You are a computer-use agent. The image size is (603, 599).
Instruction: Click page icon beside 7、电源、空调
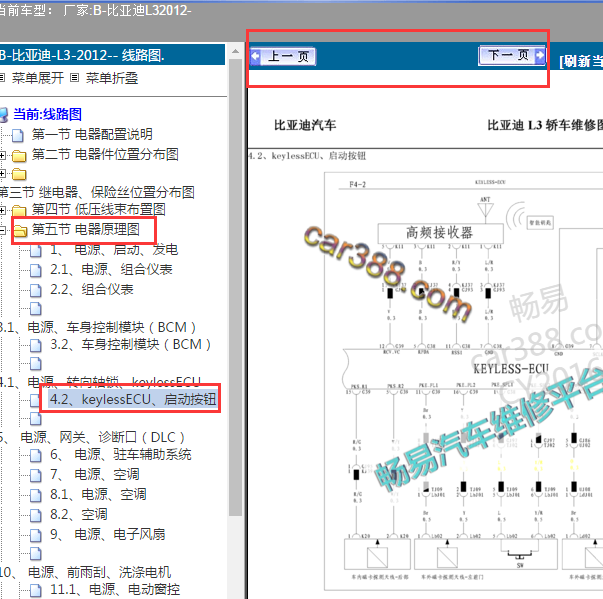click(36, 476)
